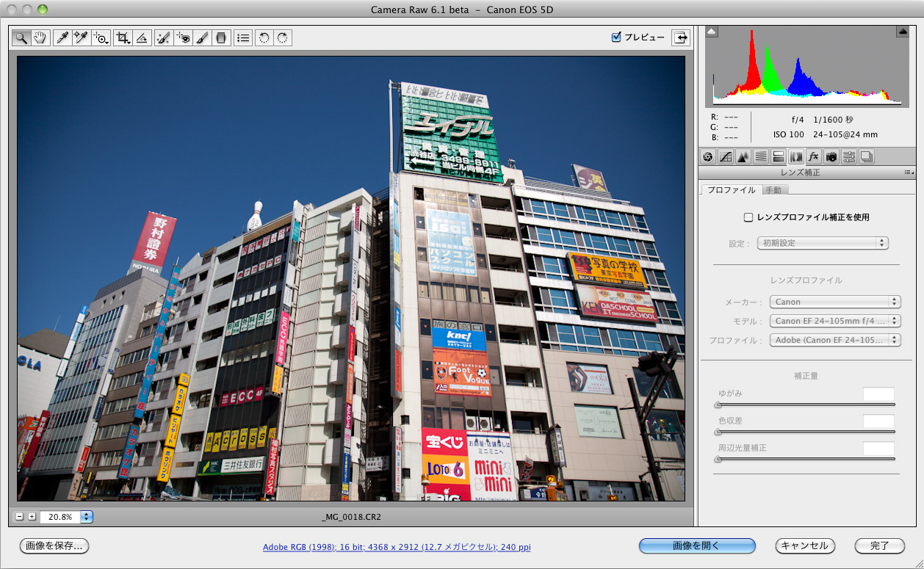The width and height of the screenshot is (924, 569).
Task: Click the _MG_0018.CR2 file name
Action: tap(351, 517)
